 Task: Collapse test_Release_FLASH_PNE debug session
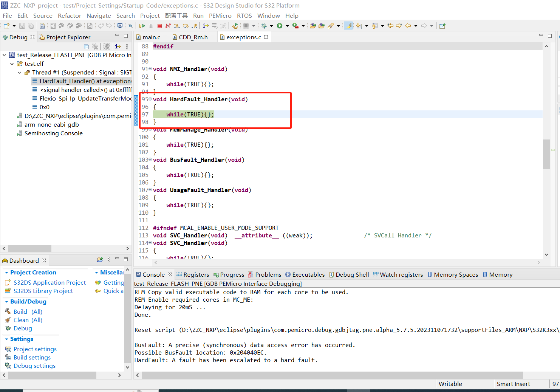pos(4,55)
